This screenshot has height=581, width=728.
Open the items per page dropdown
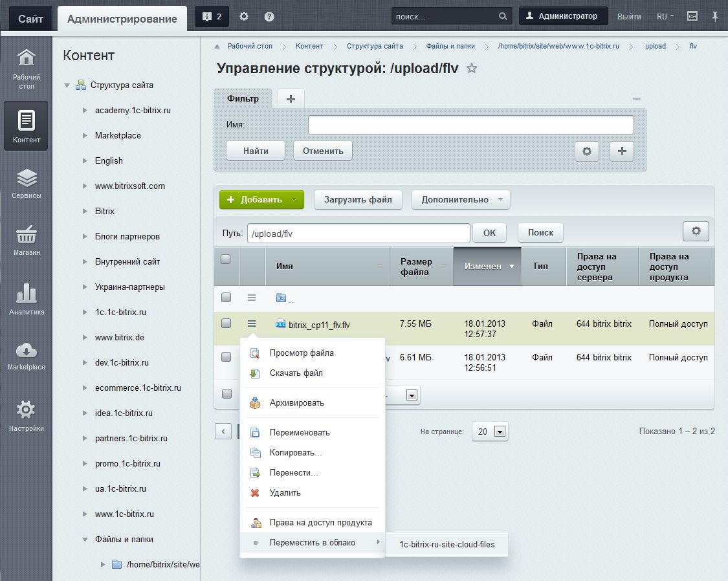[x=489, y=432]
